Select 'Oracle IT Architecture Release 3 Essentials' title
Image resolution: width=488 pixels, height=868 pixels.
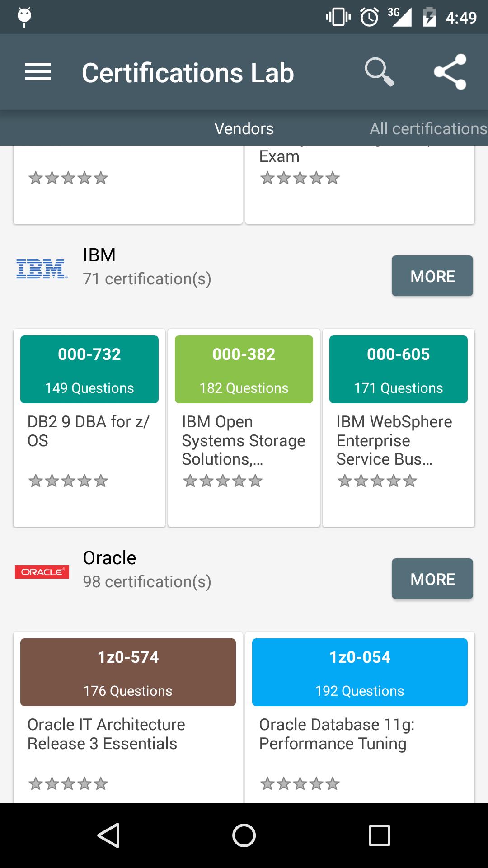[x=106, y=734]
